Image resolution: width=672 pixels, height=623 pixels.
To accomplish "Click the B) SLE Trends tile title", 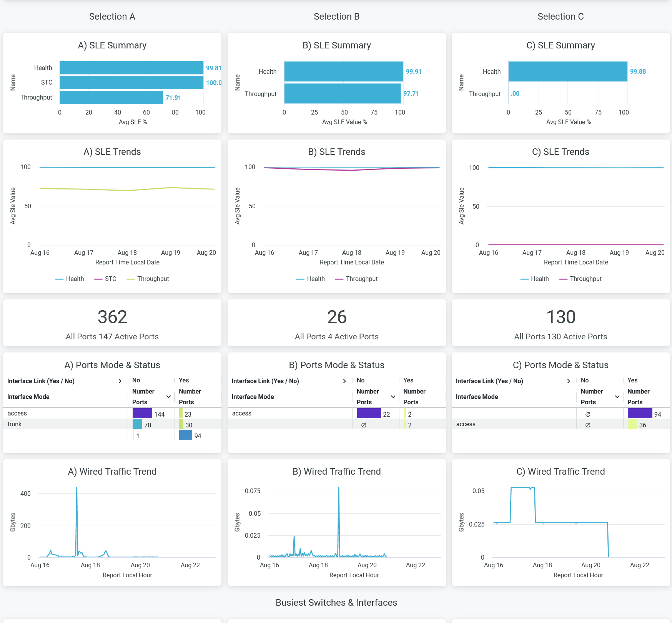I will pos(337,152).
